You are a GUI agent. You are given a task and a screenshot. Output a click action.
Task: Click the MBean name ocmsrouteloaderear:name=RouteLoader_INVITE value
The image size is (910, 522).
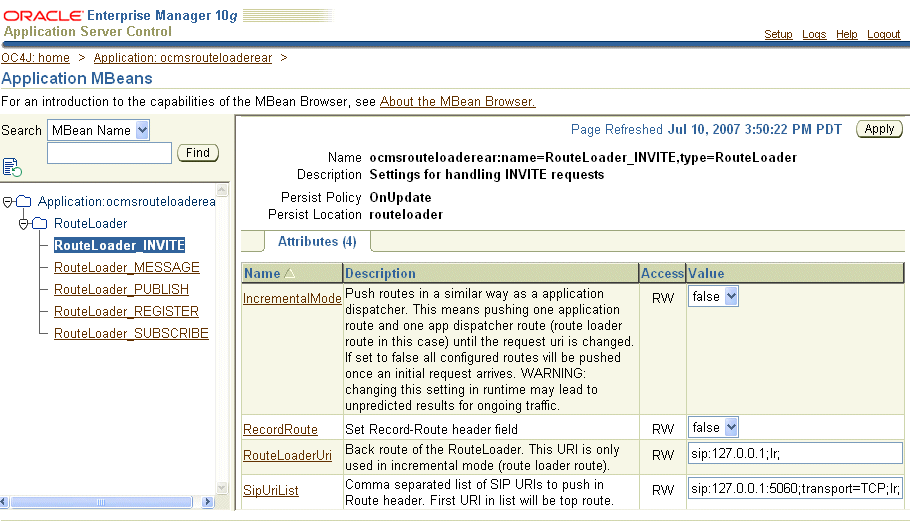[x=583, y=158]
